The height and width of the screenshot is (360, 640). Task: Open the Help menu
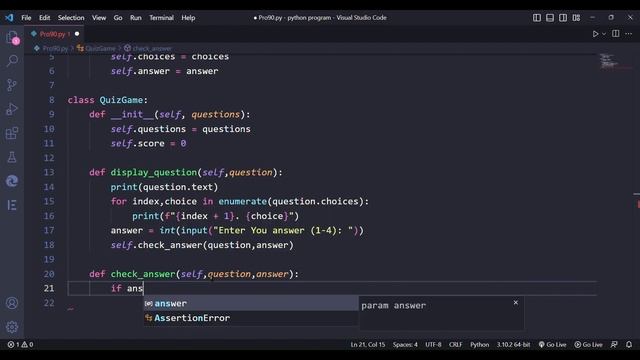coord(188,18)
